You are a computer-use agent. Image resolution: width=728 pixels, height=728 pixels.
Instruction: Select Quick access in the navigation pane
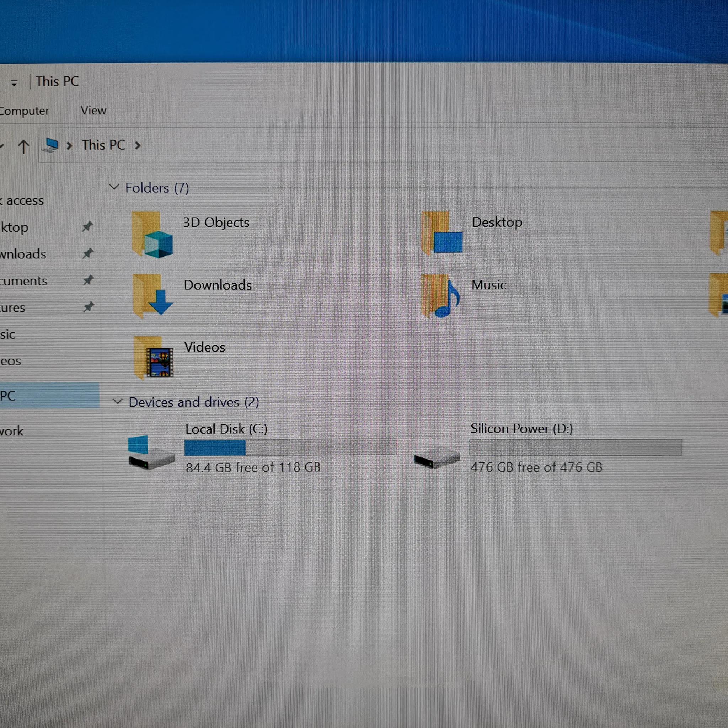click(22, 200)
